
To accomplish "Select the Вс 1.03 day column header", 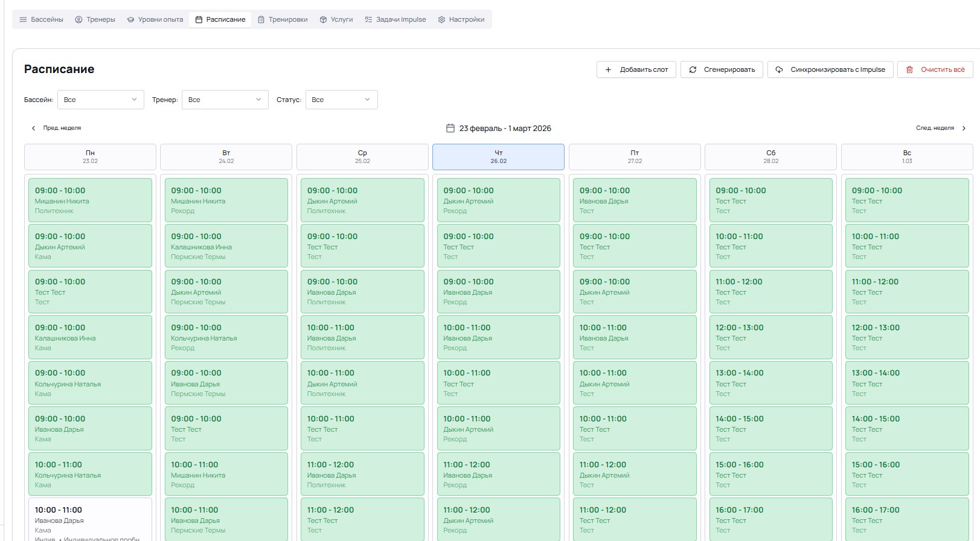I will click(906, 157).
